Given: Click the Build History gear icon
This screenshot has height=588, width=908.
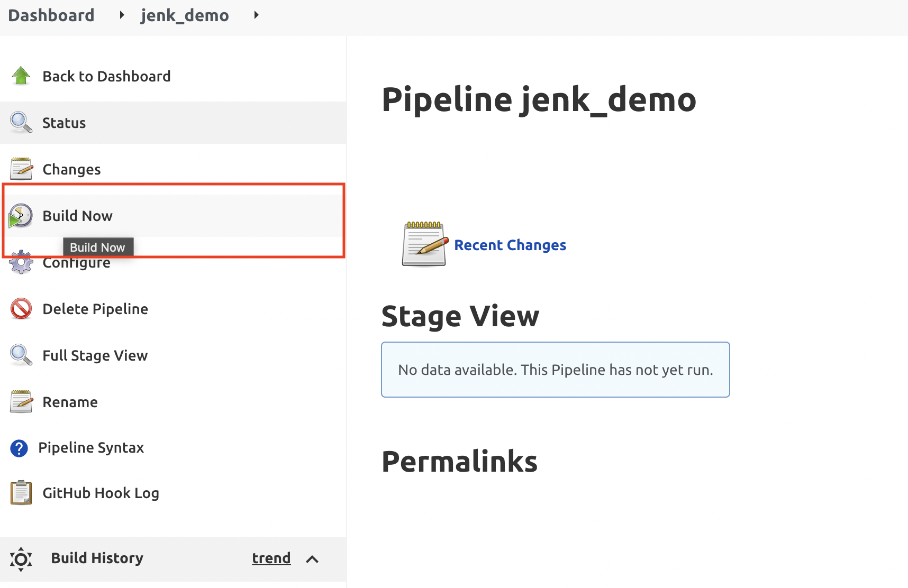Looking at the screenshot, I should click(x=21, y=559).
